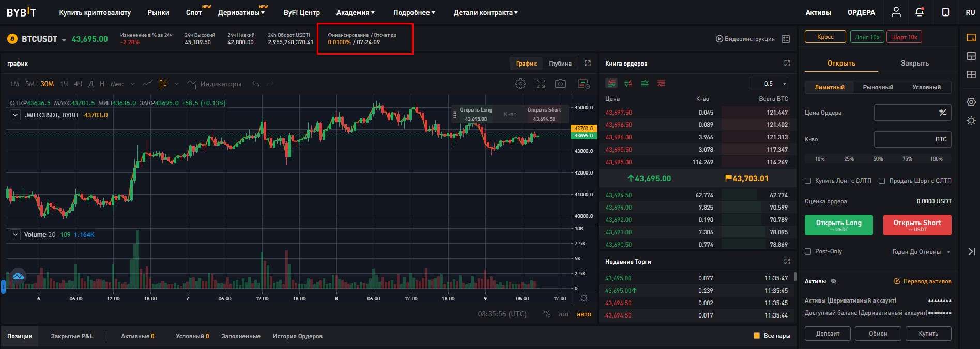Open chart order display settings icon

pyautogui.click(x=584, y=84)
